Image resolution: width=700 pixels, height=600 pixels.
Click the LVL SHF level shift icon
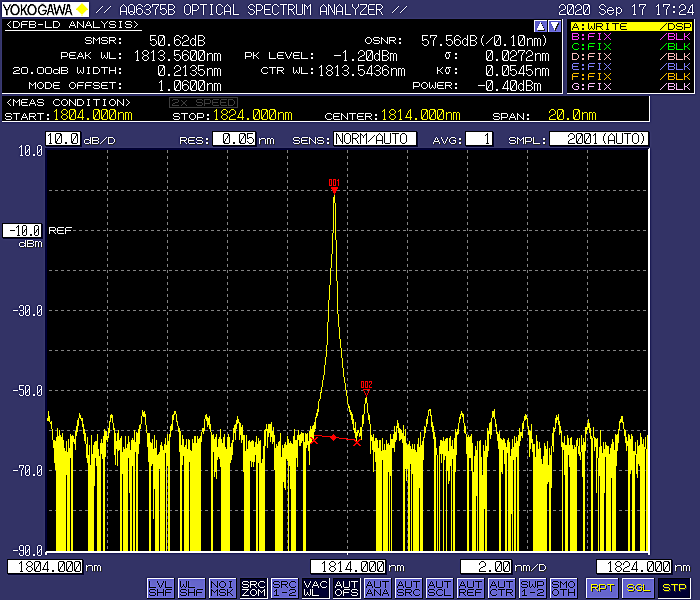point(160,587)
